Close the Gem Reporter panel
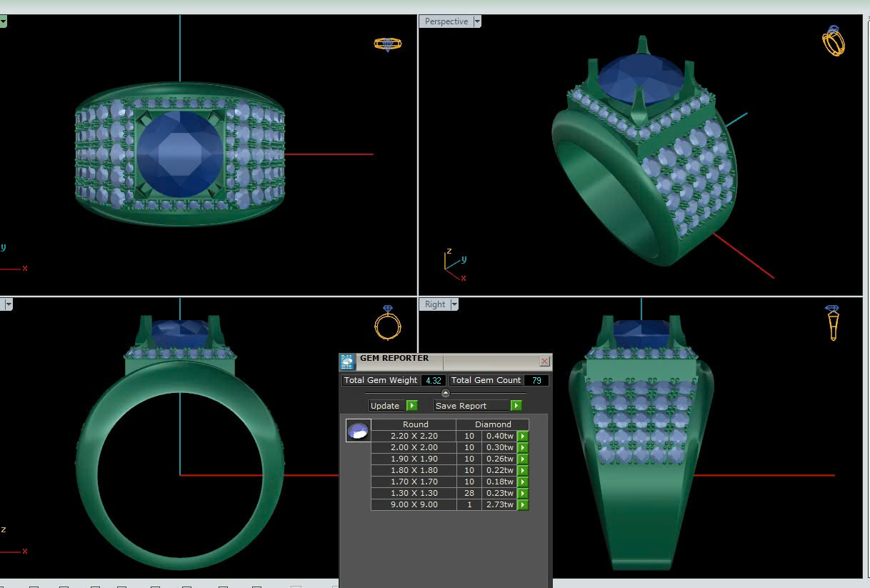 (x=544, y=362)
